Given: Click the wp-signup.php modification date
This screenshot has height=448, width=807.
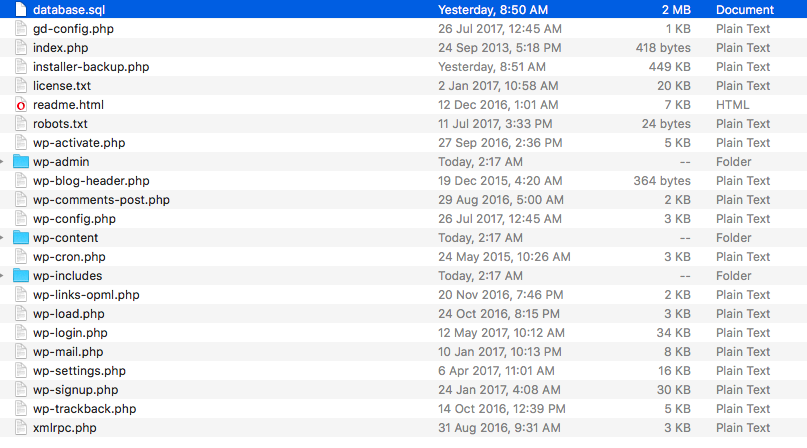Looking at the screenshot, I should coord(499,390).
